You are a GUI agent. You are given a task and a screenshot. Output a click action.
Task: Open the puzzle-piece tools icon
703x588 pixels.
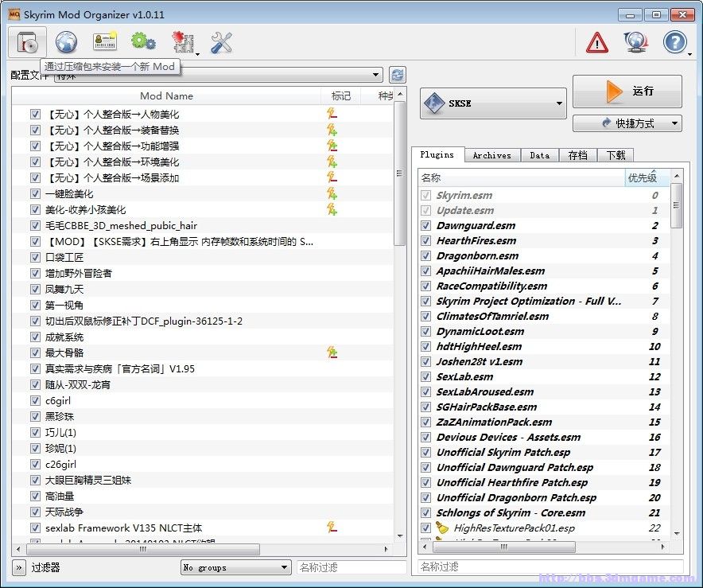coord(183,43)
